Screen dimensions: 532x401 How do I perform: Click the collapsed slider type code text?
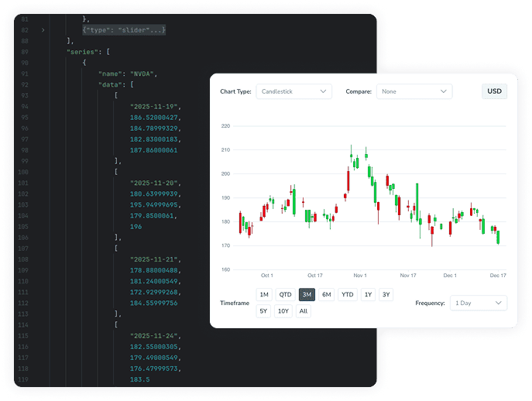click(x=124, y=29)
